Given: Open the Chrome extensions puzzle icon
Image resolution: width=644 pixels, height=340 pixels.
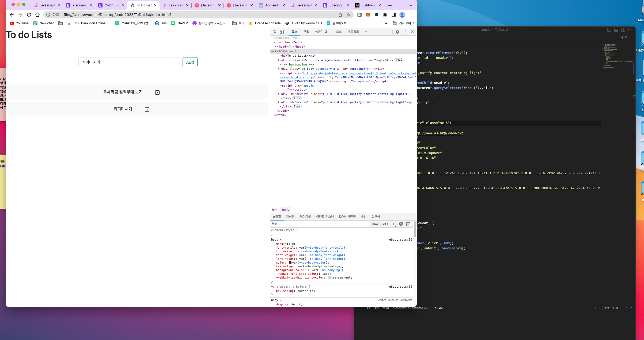Looking at the screenshot, I should point(385,15).
